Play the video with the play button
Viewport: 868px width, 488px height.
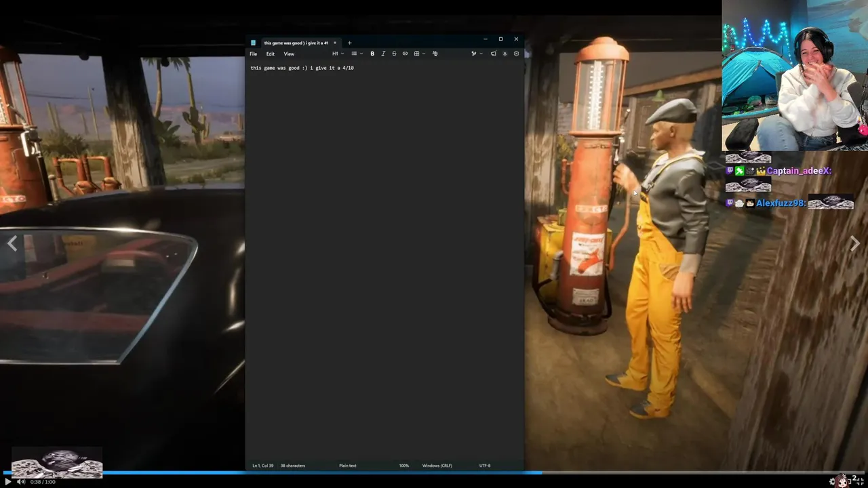(x=8, y=481)
